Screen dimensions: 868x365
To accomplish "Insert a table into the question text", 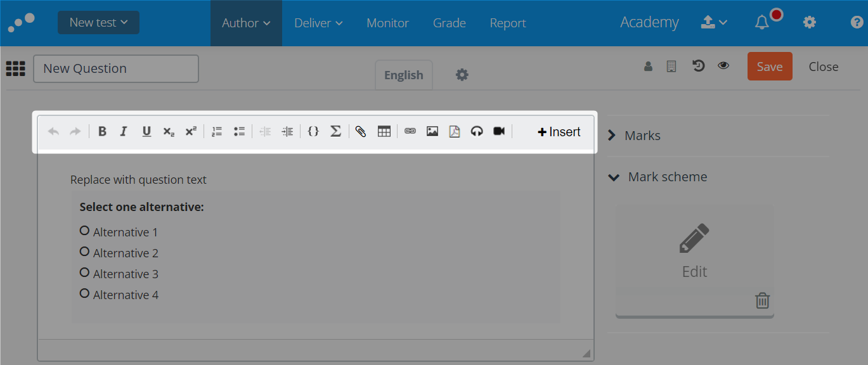I will pos(384,131).
